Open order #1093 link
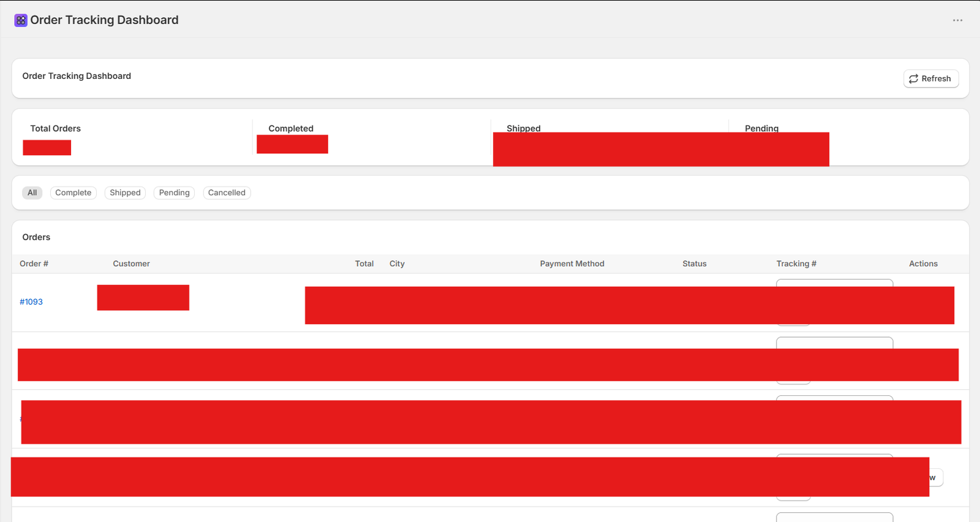980x522 pixels. (31, 302)
